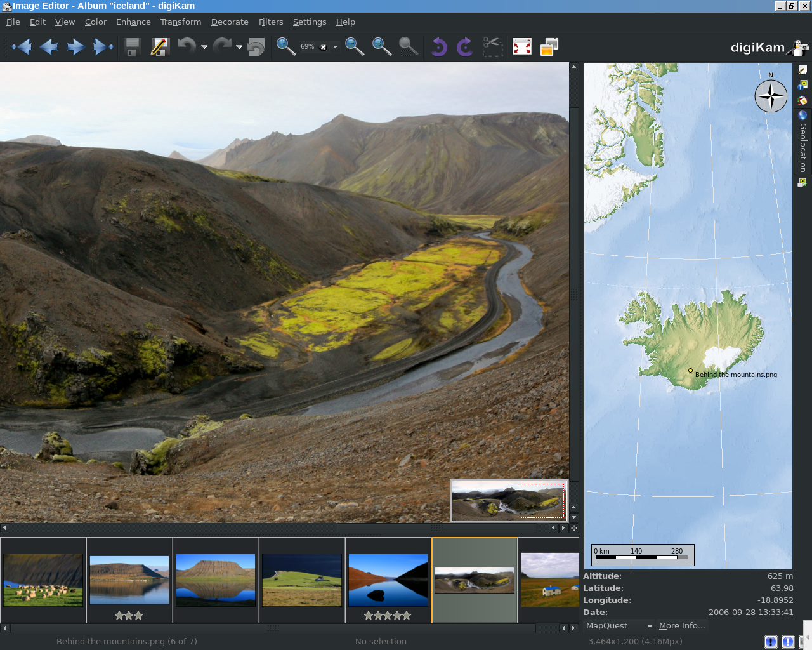Click the Crop (scissors) icon

(x=492, y=47)
